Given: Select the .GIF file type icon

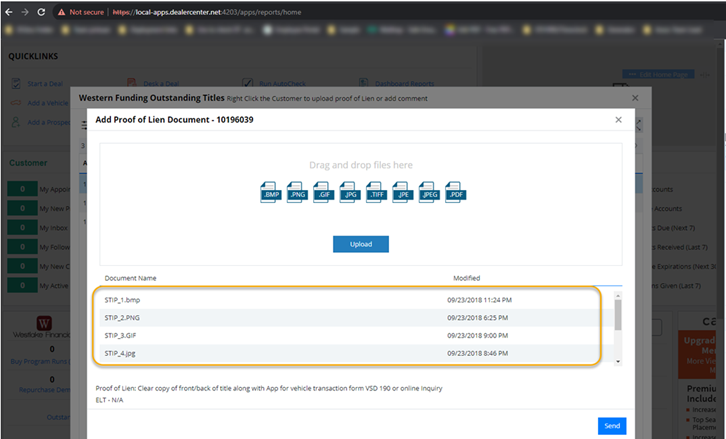Looking at the screenshot, I should (x=324, y=192).
